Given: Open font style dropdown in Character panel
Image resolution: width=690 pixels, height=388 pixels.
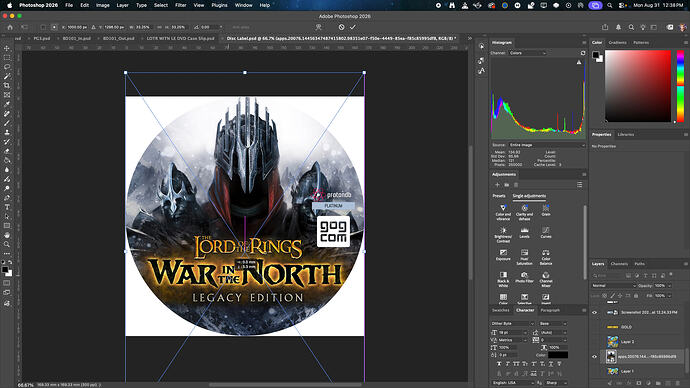Looking at the screenshot, I should [553, 323].
